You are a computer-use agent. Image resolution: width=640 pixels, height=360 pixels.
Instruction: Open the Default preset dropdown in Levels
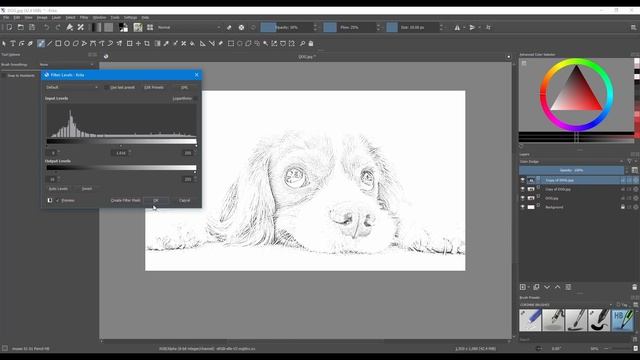[72, 87]
